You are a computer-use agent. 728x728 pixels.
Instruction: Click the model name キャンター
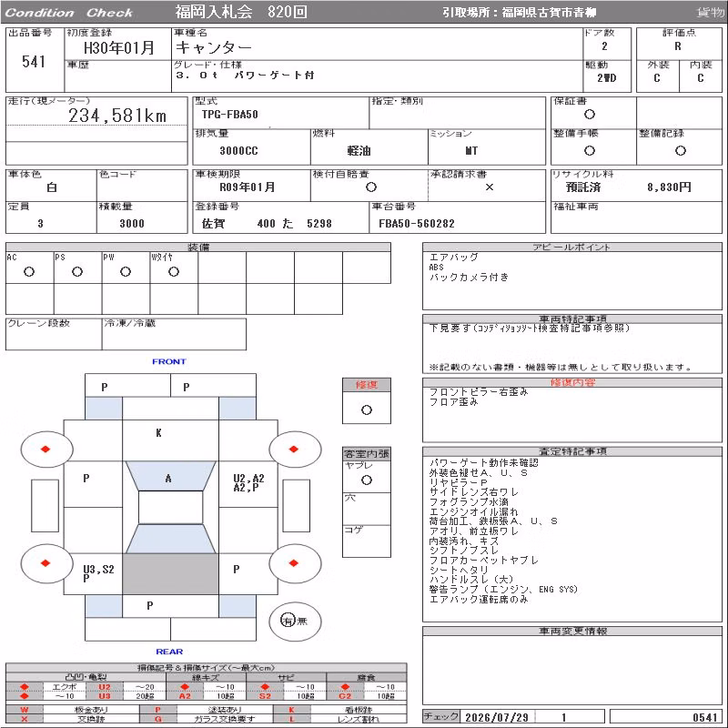coord(214,47)
